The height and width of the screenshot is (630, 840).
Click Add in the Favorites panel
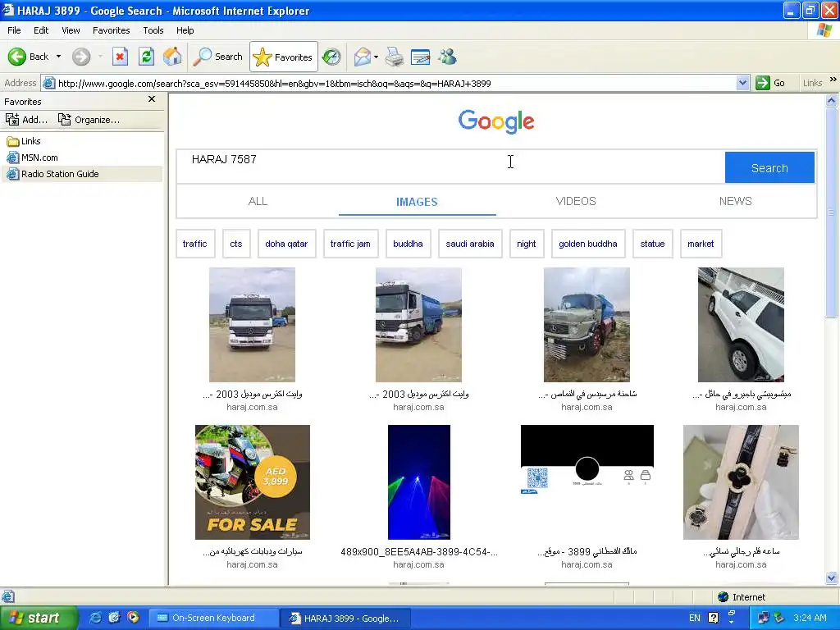tap(27, 120)
